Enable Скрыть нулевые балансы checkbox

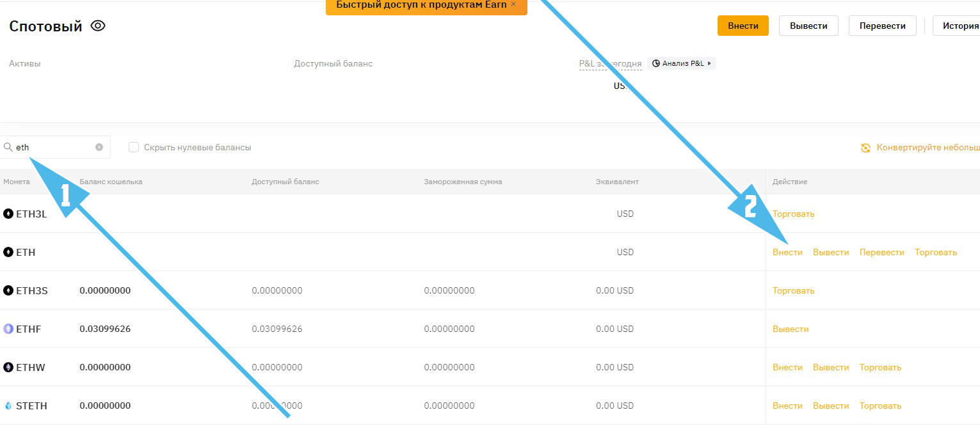134,147
